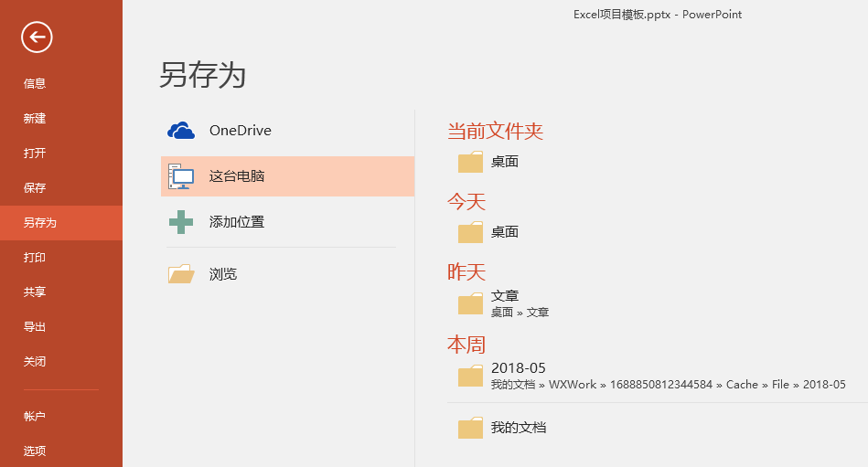This screenshot has height=467, width=868.
Task: Open the 打印 page
Action: (x=35, y=258)
